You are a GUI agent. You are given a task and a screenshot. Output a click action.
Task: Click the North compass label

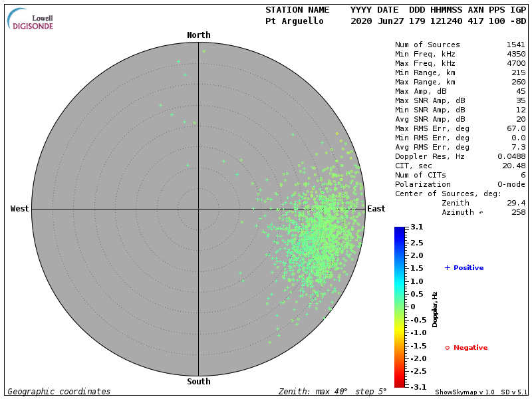(198, 35)
